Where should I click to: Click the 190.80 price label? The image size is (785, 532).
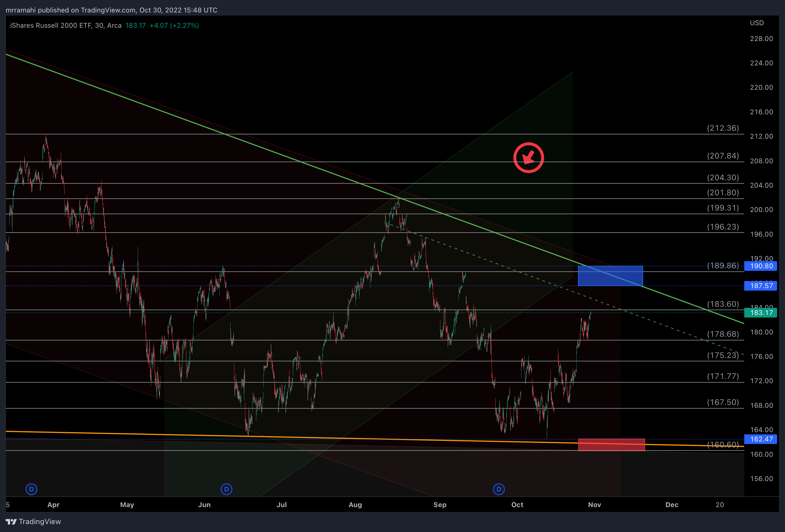(761, 266)
